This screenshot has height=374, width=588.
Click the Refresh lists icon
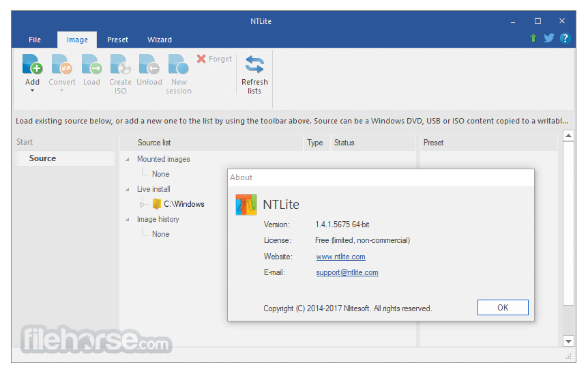tap(254, 64)
